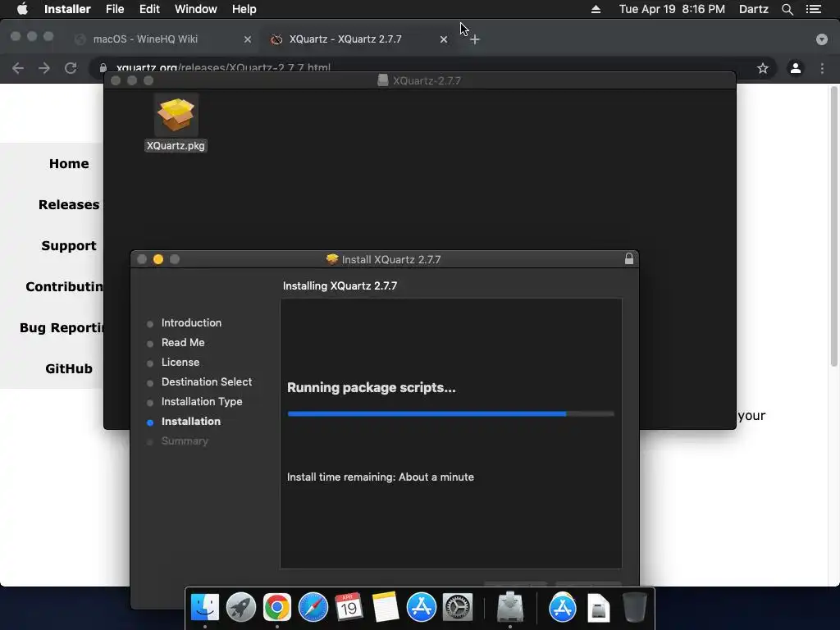Open Spotlight search magnifier icon
Image resolution: width=840 pixels, height=630 pixels.
[x=787, y=9]
